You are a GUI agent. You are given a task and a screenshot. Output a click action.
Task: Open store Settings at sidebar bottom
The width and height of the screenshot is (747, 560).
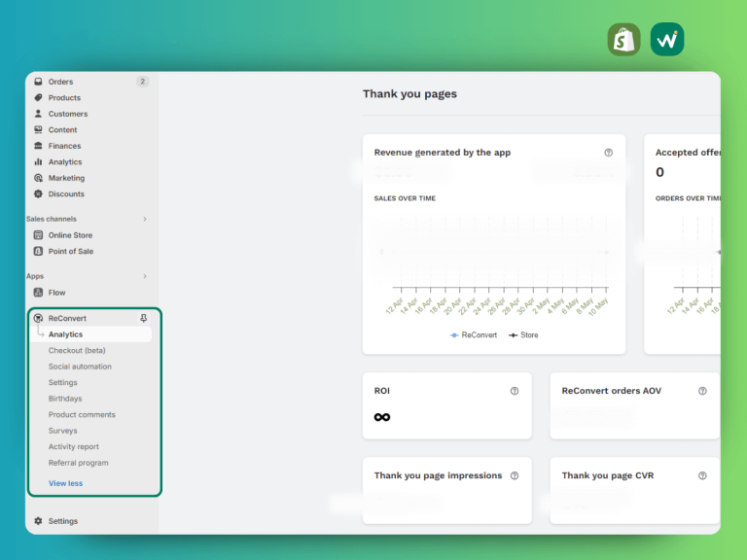63,521
